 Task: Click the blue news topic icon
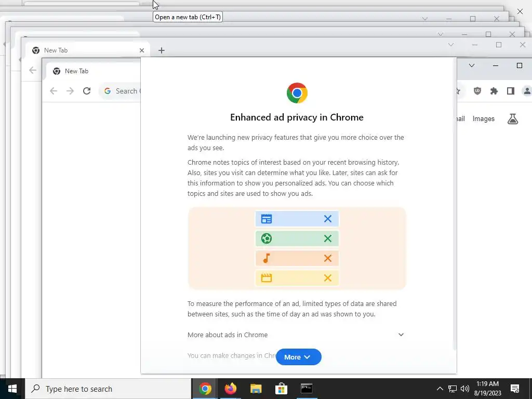click(267, 219)
